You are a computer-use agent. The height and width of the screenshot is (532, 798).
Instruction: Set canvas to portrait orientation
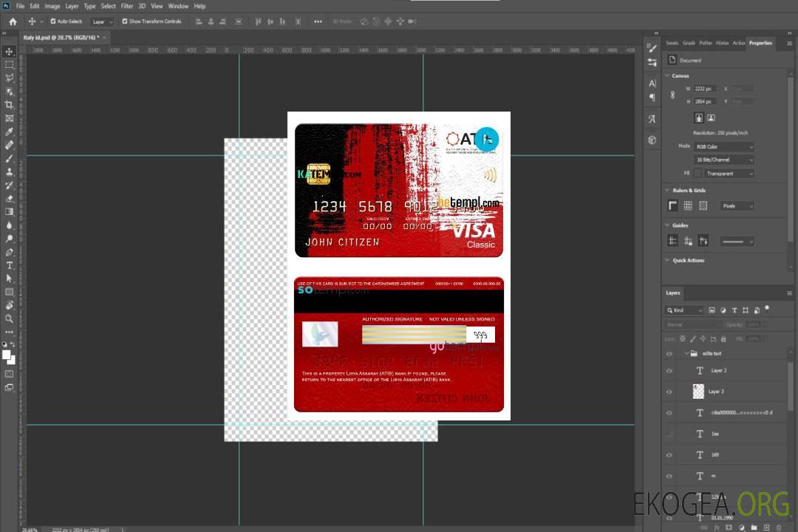coord(699,117)
